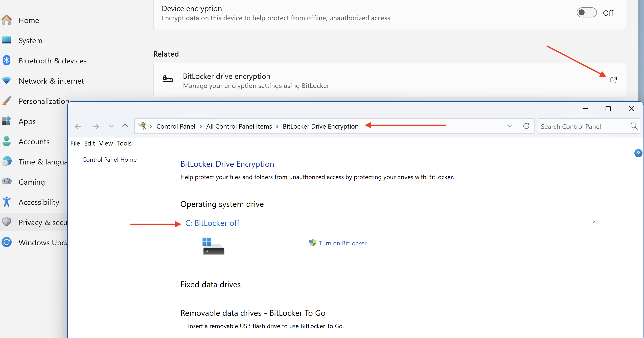
Task: Maximize the Control Panel window
Action: 608,109
